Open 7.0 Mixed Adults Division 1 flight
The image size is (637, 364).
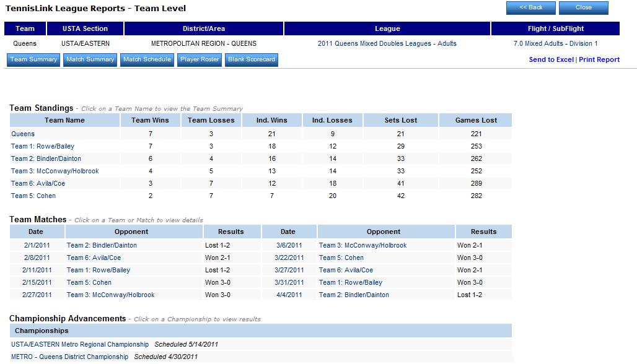pos(555,43)
